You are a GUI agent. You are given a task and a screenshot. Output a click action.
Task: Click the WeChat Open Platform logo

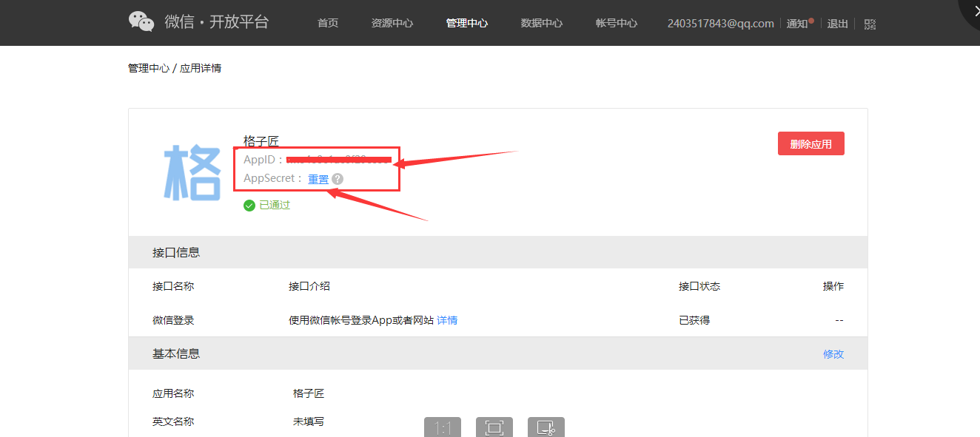(198, 22)
